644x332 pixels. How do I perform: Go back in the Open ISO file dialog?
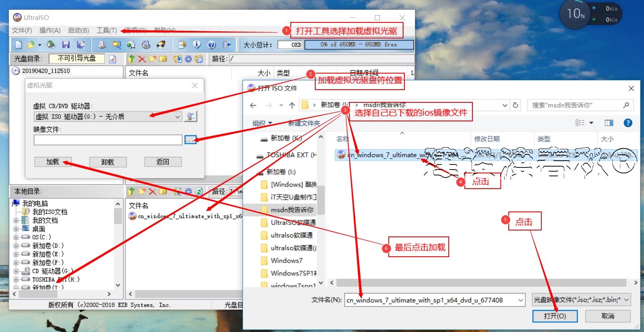[253, 105]
